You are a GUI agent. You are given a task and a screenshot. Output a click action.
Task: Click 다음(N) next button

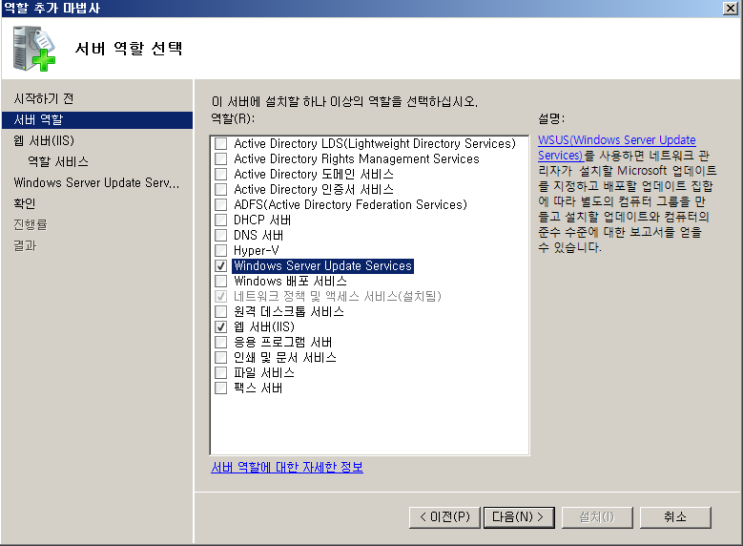[519, 517]
